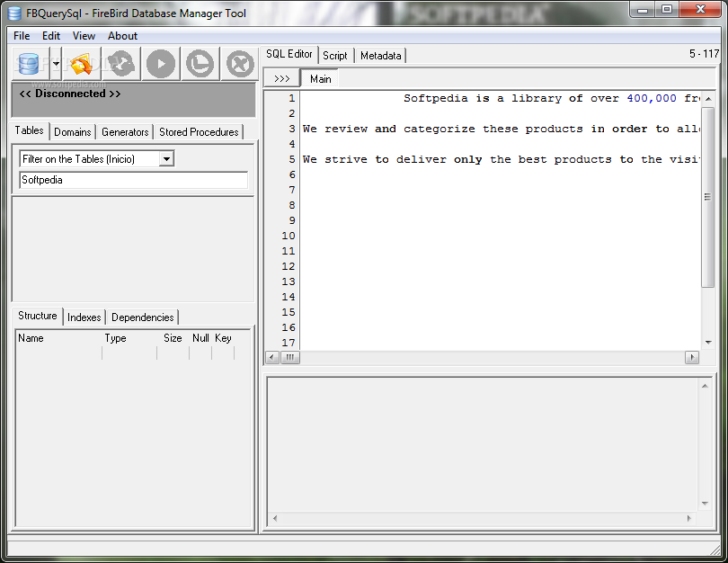Open the Filter on the Tables combo box
This screenshot has width=728, height=563.
(96, 159)
